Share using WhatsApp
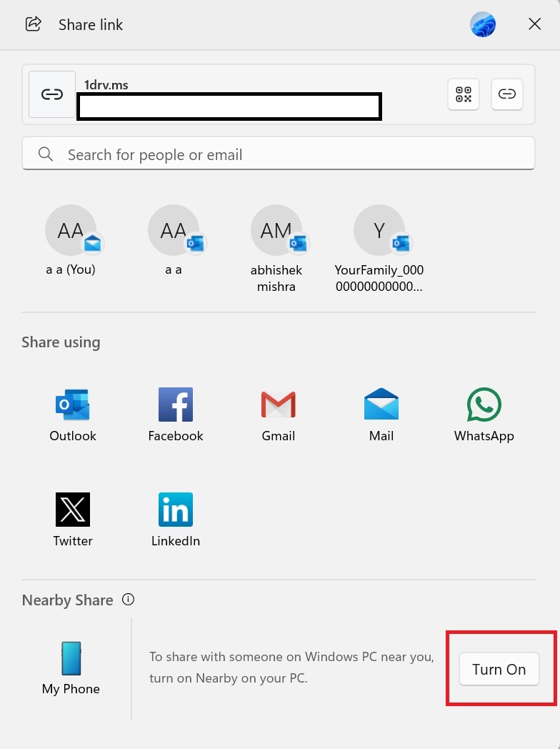 [x=484, y=415]
